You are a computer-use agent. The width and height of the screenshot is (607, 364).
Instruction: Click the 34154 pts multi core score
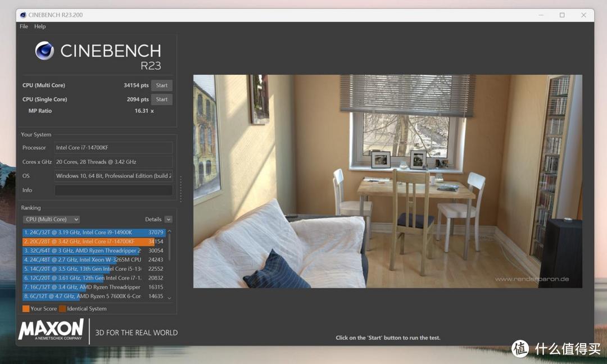[136, 85]
